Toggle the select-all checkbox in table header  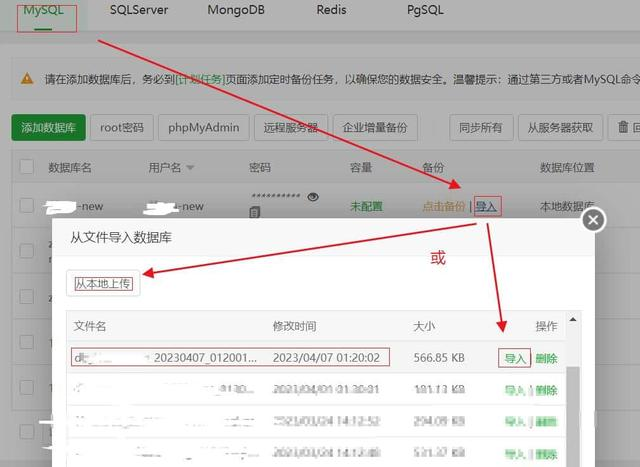(27, 167)
